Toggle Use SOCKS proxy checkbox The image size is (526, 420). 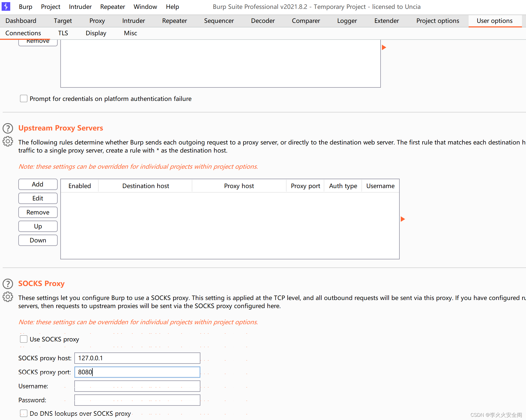click(23, 339)
